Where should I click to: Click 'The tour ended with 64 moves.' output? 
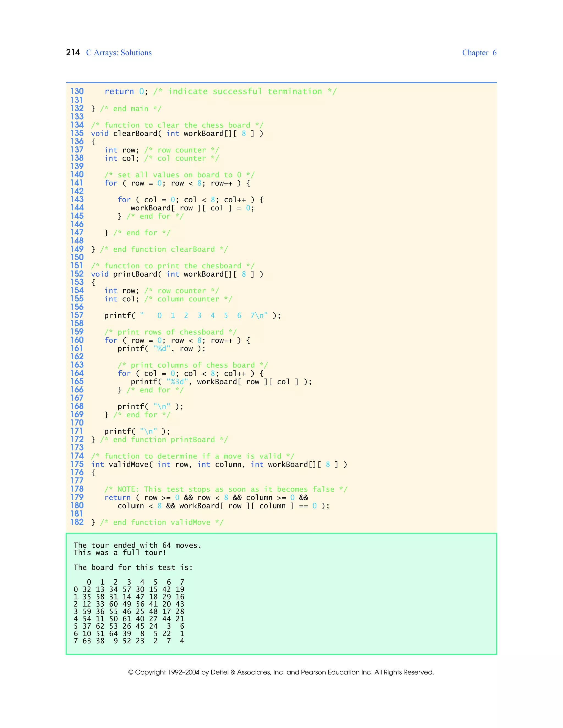click(137, 545)
